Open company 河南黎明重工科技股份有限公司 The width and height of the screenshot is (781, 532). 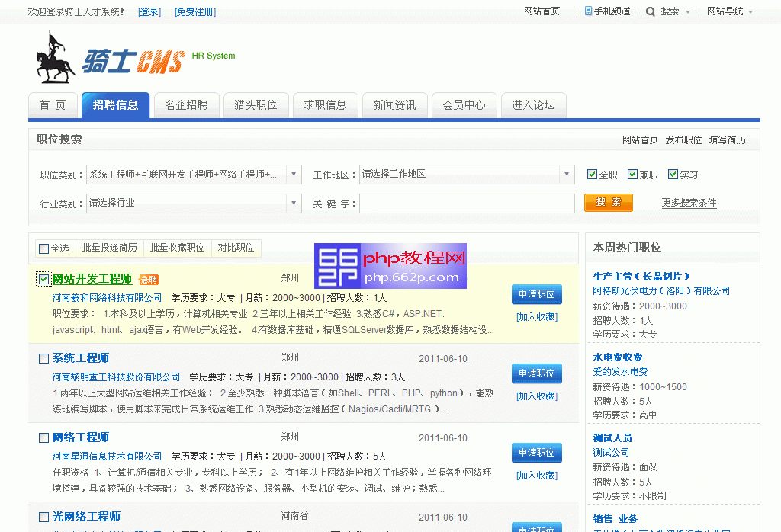(x=117, y=377)
